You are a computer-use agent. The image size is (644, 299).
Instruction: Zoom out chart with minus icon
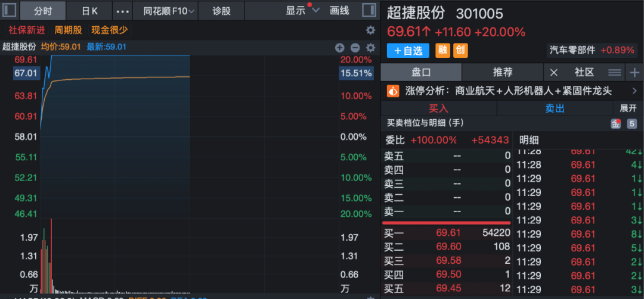pyautogui.click(x=355, y=48)
